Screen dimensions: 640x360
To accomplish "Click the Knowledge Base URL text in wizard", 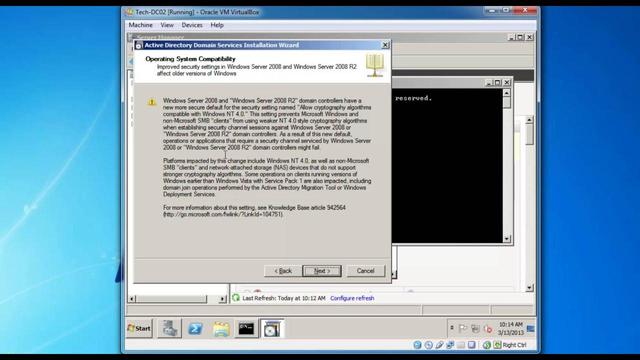I will click(x=223, y=214).
